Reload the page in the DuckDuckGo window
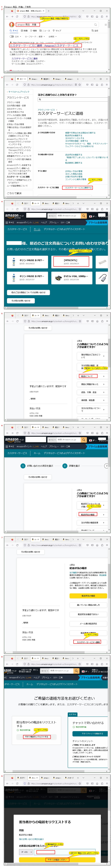Screen dimensions: 111x868 pyautogui.click(x=17, y=16)
